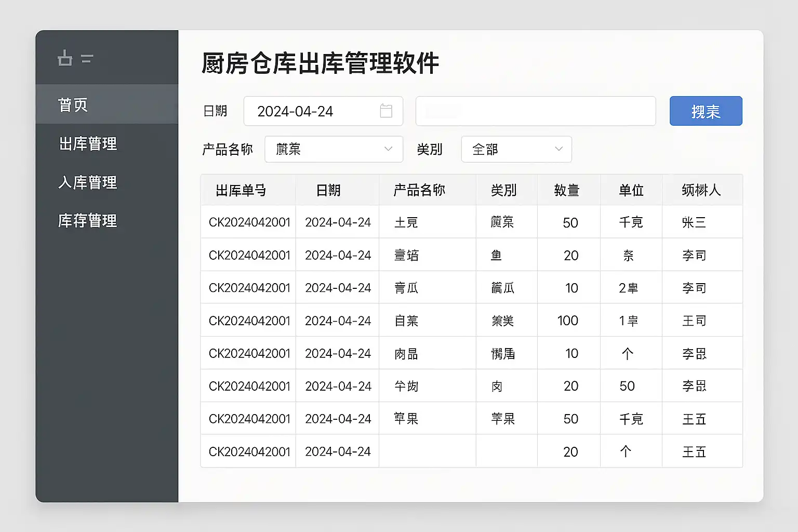798x532 pixels.
Task: Open the calendar icon in date field
Action: tap(386, 111)
